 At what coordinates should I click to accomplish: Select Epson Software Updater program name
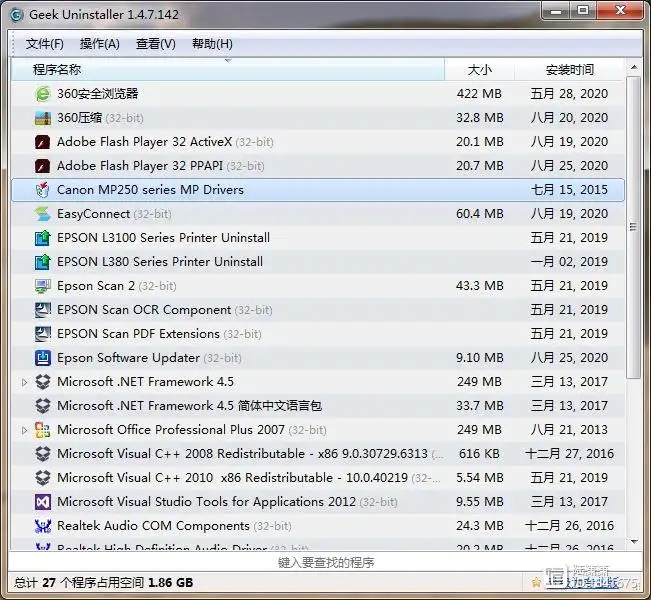click(128, 358)
